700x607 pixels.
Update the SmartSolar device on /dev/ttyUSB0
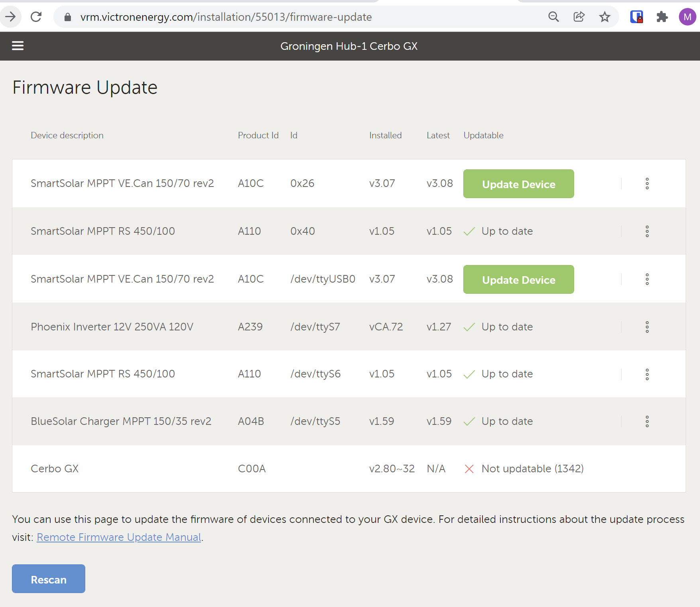(518, 279)
